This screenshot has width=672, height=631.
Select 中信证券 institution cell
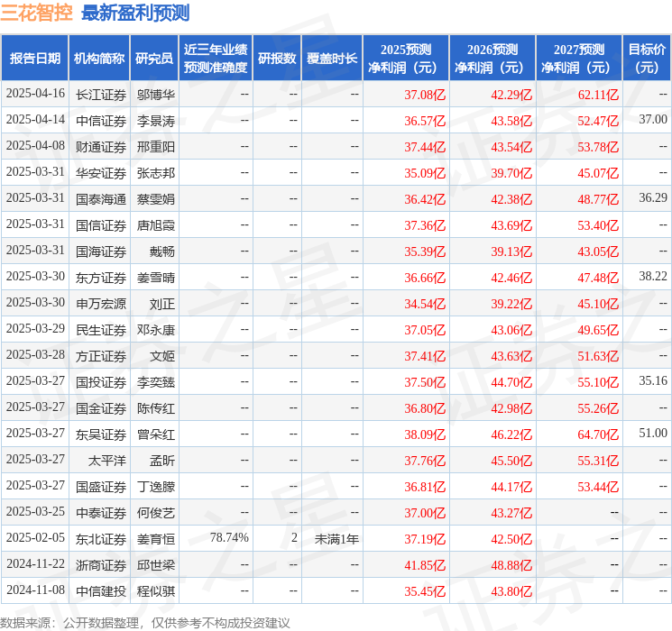click(101, 121)
